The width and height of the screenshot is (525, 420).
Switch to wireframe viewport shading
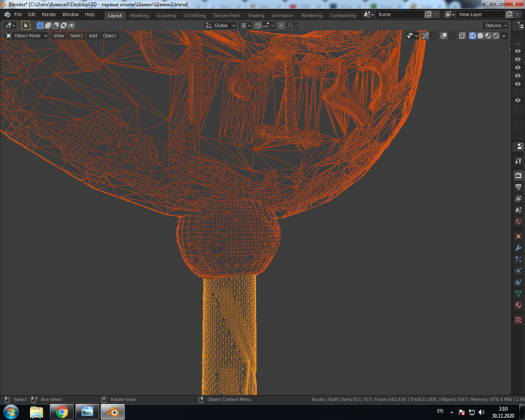pyautogui.click(x=472, y=35)
